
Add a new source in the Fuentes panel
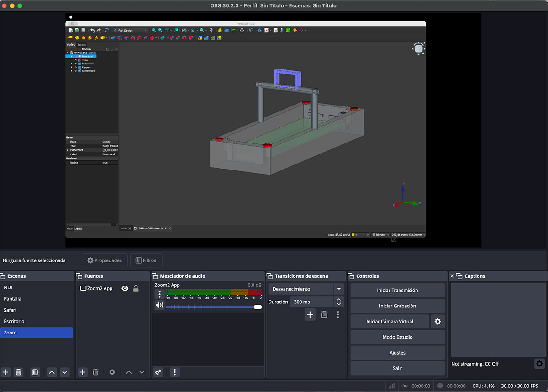click(83, 372)
